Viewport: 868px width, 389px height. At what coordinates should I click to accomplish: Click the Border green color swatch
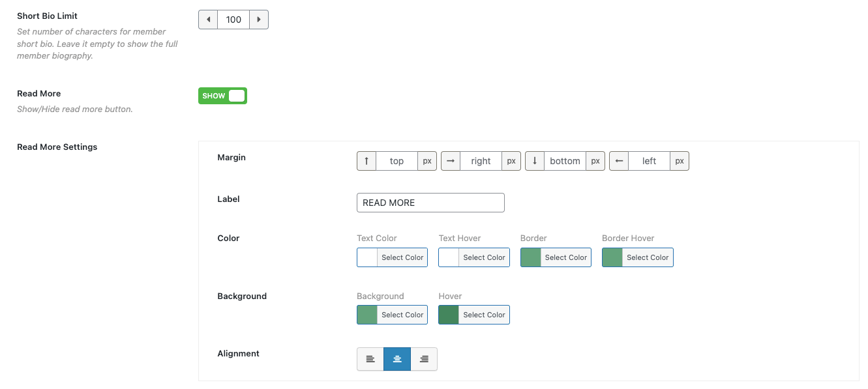pos(531,257)
